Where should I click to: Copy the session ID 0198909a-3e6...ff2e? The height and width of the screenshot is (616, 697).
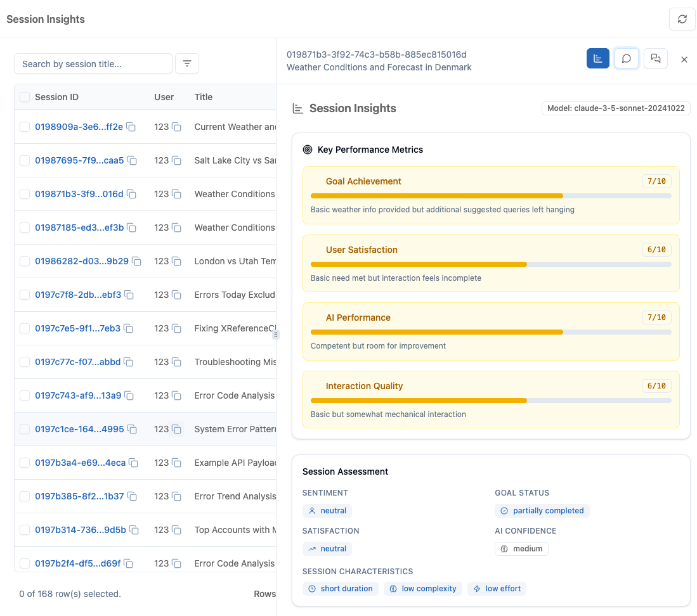(x=132, y=127)
